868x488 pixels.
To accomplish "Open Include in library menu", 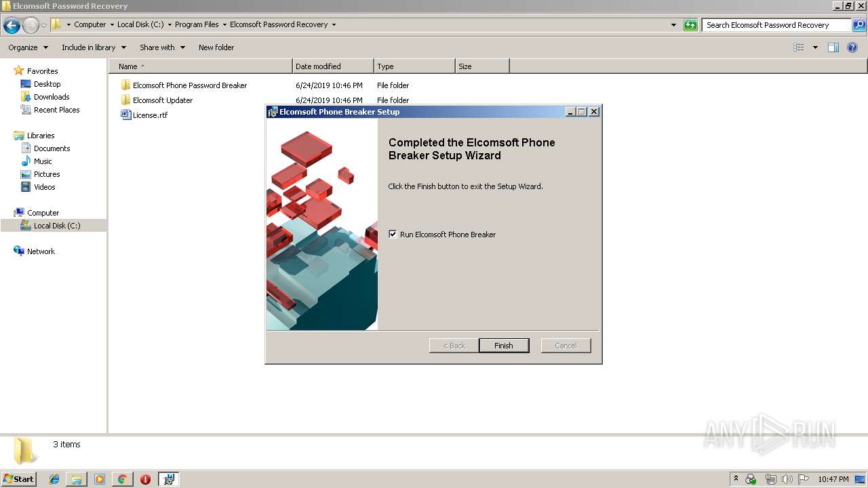I will (94, 47).
